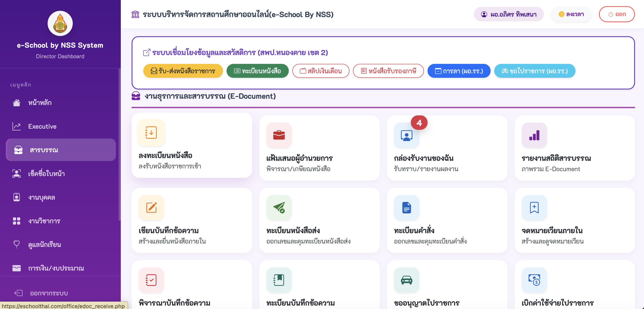
Task: Click the blue document icon of ทะเบียนคำสั่ง
Action: coord(406,208)
